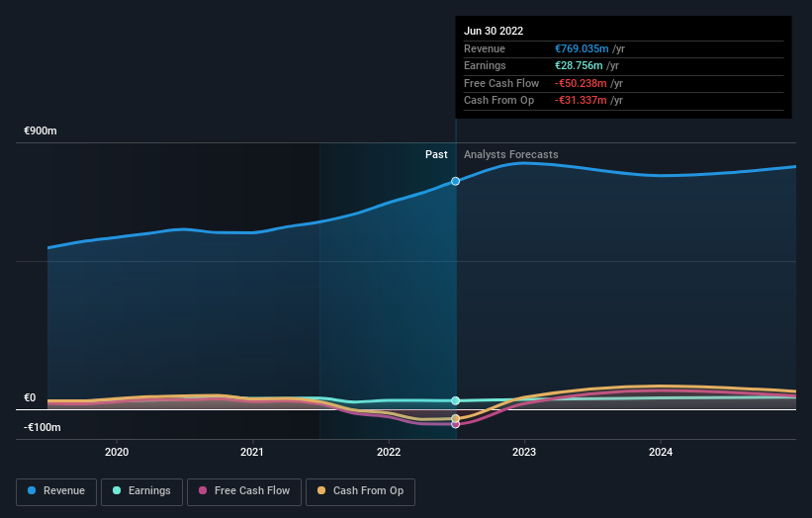This screenshot has height=518, width=812.
Task: Toggle the Revenue legend button
Action: click(56, 491)
